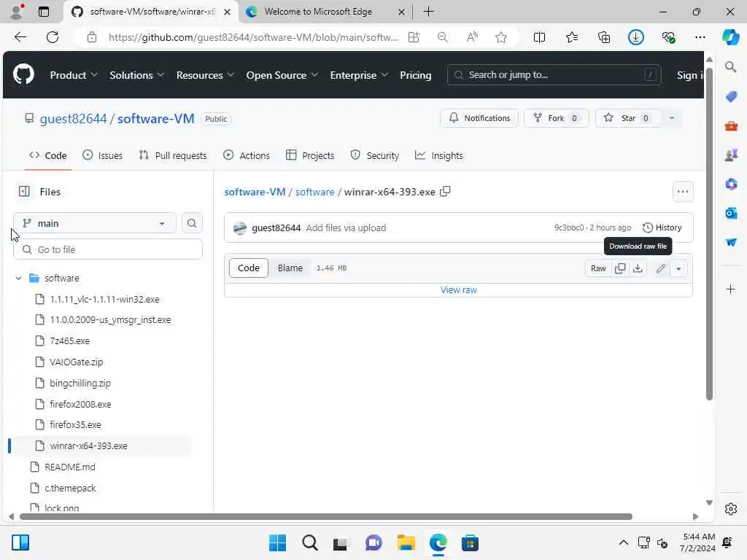Click the Search or jump to field
This screenshot has height=560, width=747.
point(554,75)
